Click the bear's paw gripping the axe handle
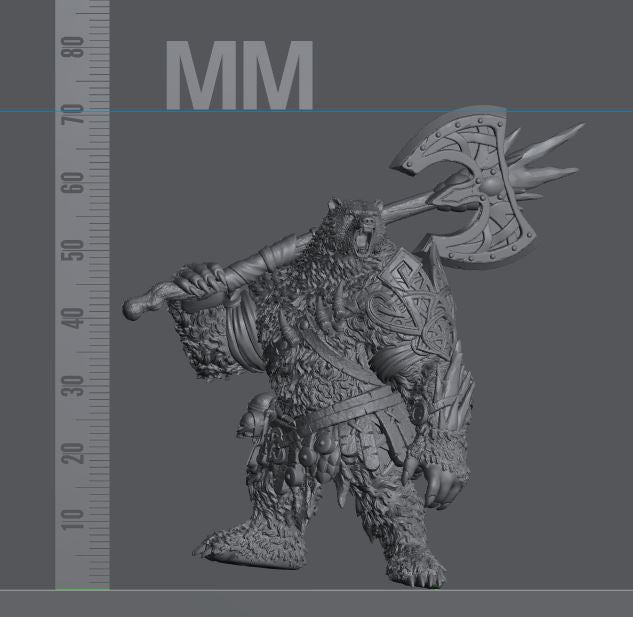The image size is (633, 617). pyautogui.click(x=205, y=279)
